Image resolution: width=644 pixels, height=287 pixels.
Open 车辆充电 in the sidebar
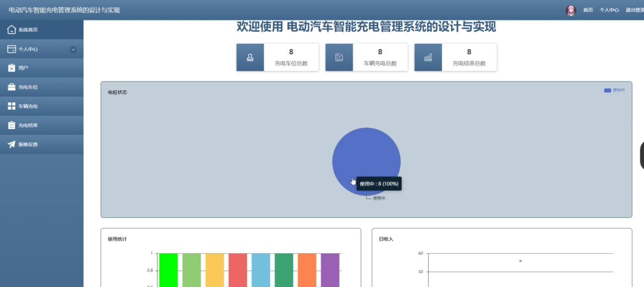[42, 106]
